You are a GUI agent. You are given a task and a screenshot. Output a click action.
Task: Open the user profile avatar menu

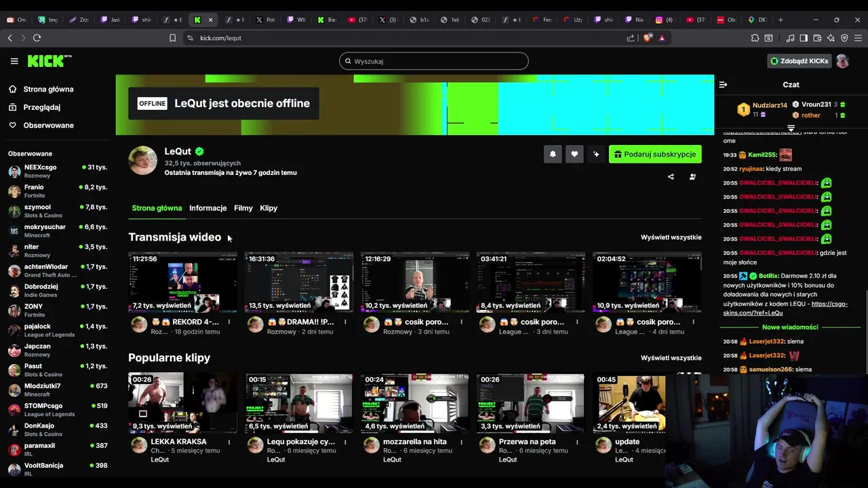pyautogui.click(x=842, y=61)
